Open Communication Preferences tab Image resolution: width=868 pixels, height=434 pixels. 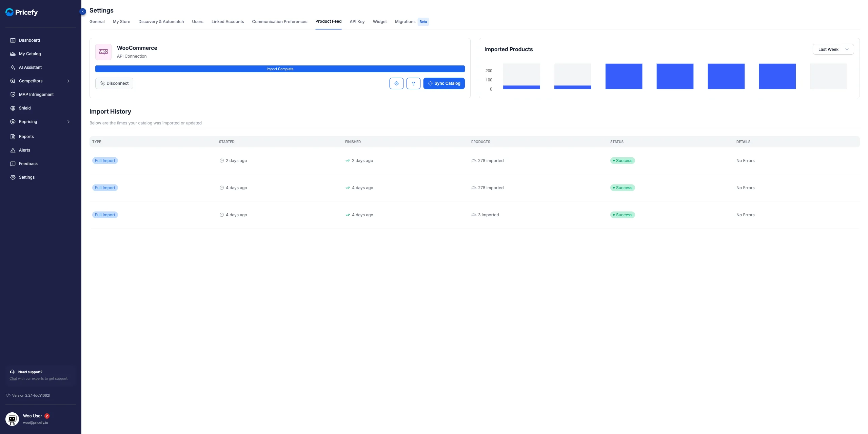(280, 22)
